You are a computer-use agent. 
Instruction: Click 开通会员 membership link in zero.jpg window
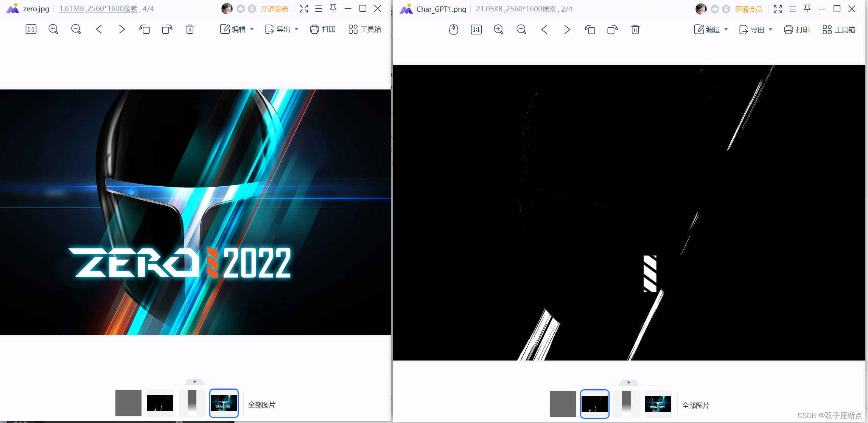(x=274, y=9)
